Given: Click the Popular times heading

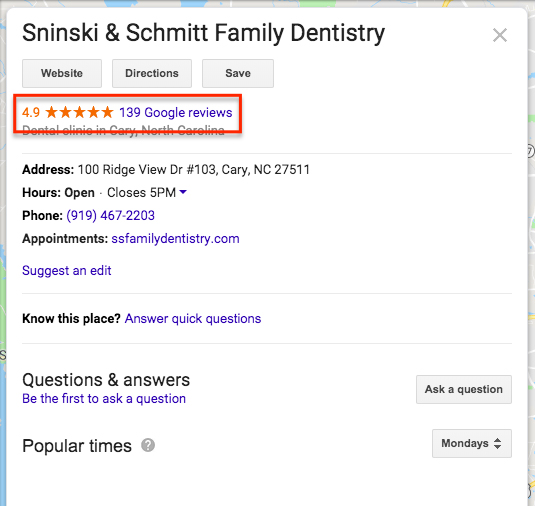Looking at the screenshot, I should [x=77, y=446].
